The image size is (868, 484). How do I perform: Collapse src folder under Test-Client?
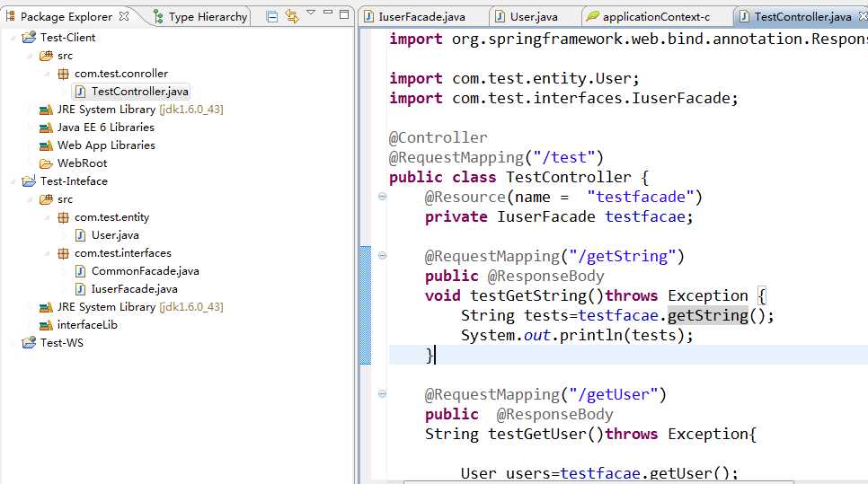point(31,56)
